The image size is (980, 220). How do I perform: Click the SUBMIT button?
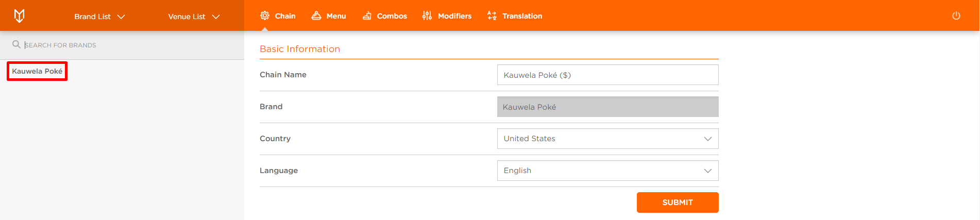pyautogui.click(x=678, y=202)
